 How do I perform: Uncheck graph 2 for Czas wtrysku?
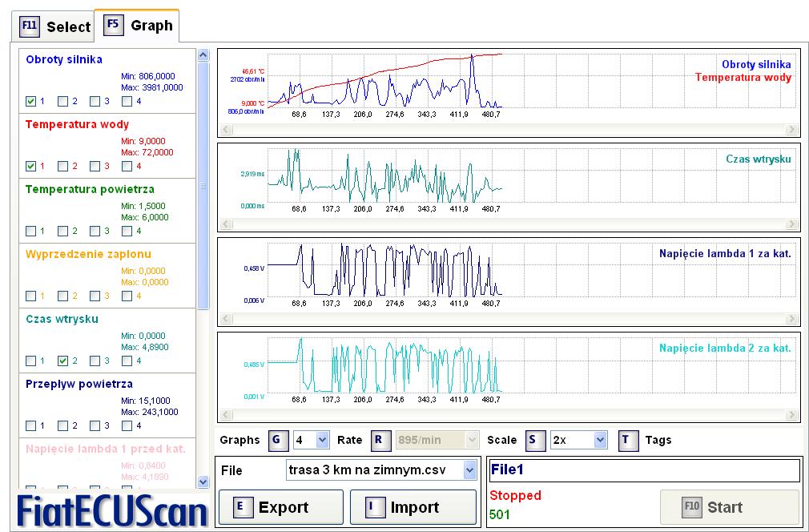[63, 361]
